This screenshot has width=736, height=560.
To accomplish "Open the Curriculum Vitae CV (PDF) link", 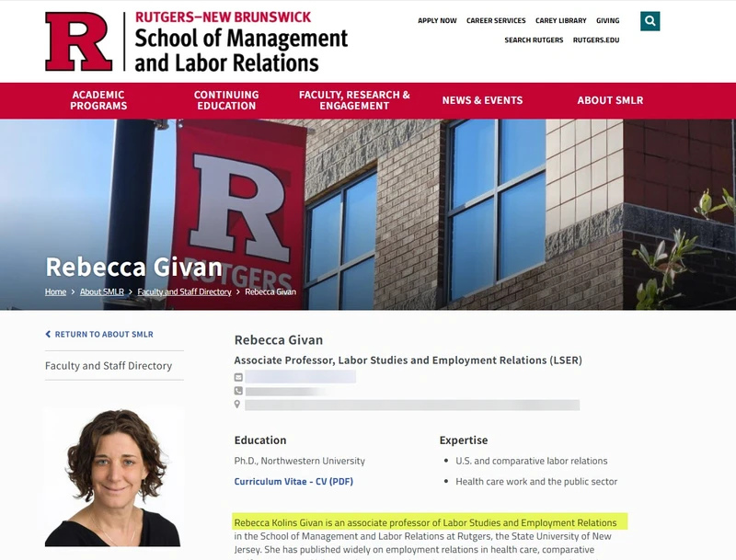I will click(x=293, y=481).
